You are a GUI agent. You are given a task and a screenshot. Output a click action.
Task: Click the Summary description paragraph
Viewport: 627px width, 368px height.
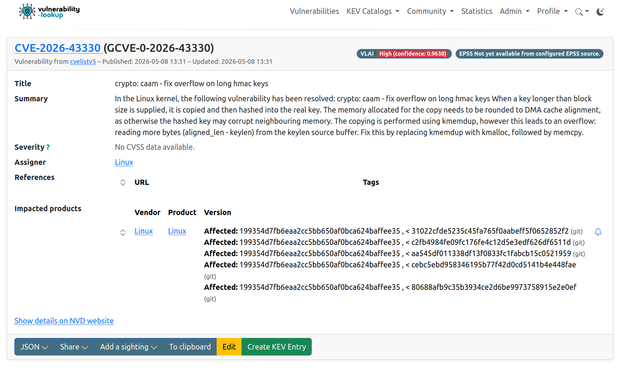(x=357, y=116)
